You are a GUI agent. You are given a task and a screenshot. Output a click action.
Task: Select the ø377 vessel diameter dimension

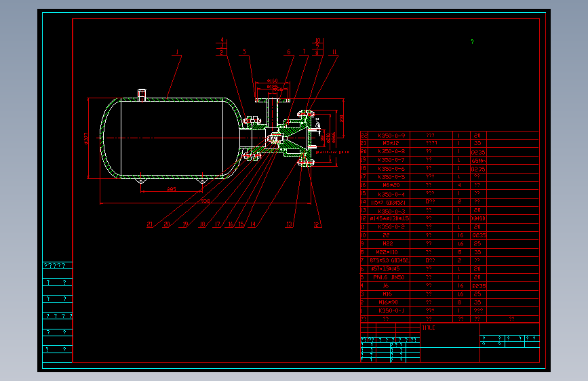[86, 138]
